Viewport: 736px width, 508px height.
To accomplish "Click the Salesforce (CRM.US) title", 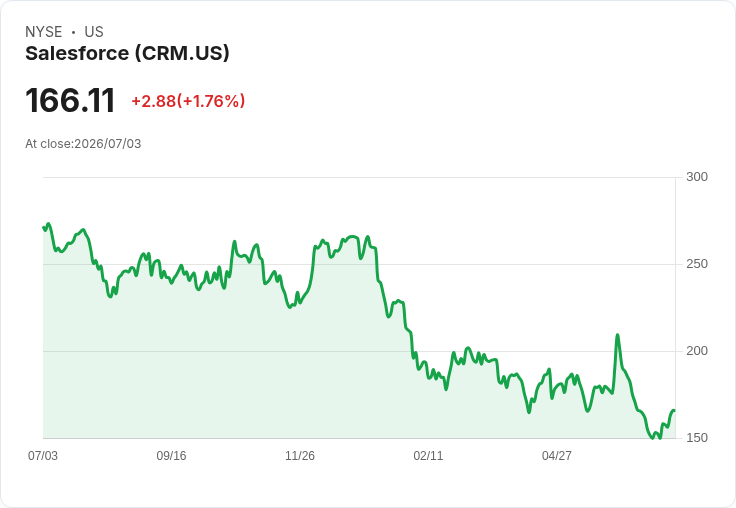I will click(x=127, y=53).
